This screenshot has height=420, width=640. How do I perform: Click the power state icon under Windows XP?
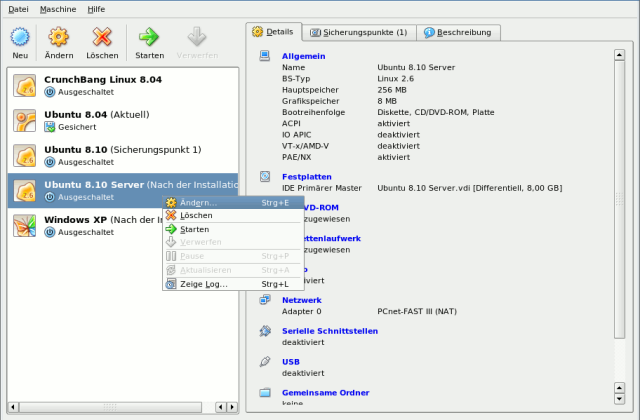[50, 233]
